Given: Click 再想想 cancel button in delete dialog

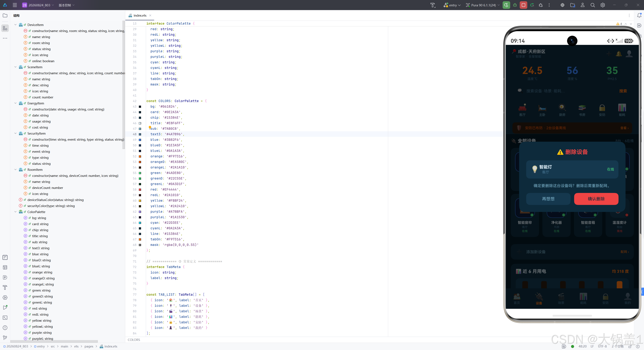Looking at the screenshot, I should (x=548, y=199).
